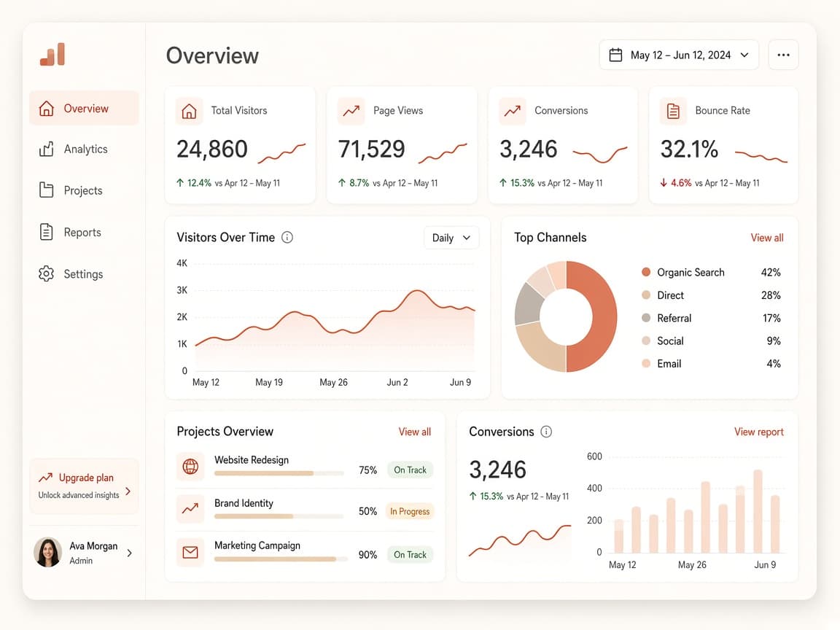840x630 pixels.
Task: Open Settings from the sidebar
Action: [x=84, y=273]
